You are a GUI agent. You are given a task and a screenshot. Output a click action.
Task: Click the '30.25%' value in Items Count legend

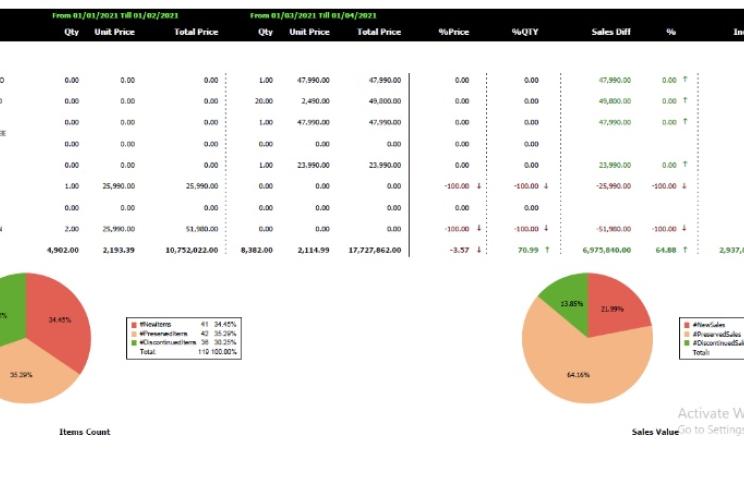[x=225, y=342]
